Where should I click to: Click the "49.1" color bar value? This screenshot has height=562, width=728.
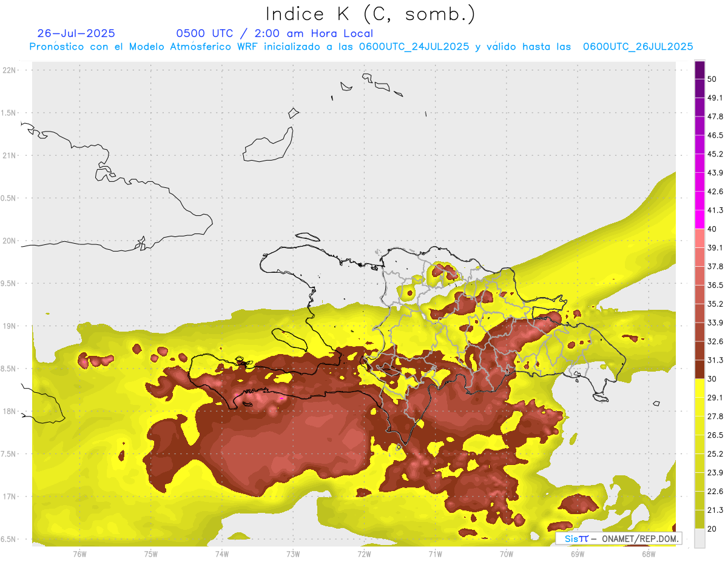[715, 98]
